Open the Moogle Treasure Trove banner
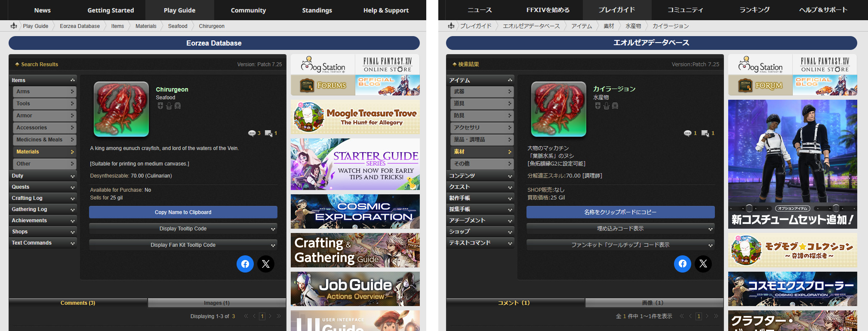The image size is (868, 331). [x=355, y=117]
